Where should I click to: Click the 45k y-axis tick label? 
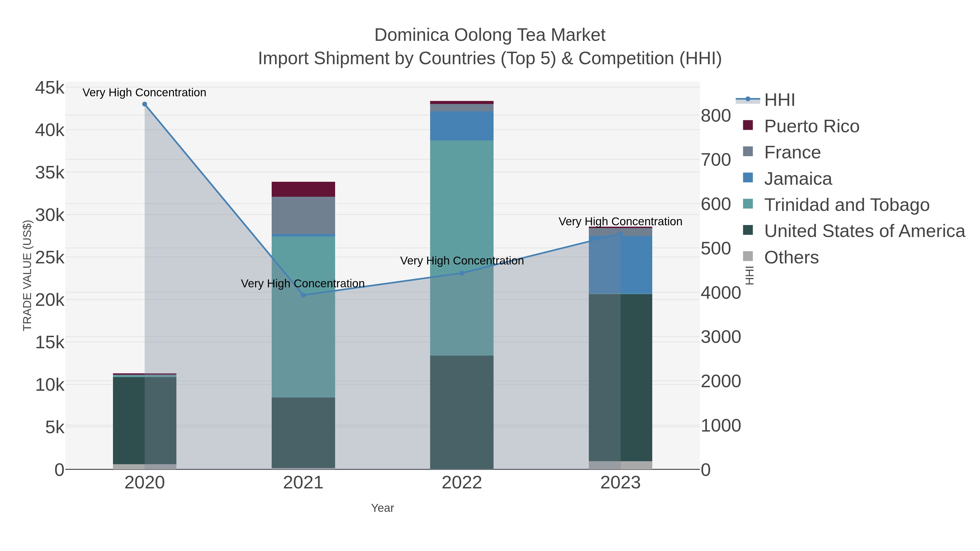point(50,88)
